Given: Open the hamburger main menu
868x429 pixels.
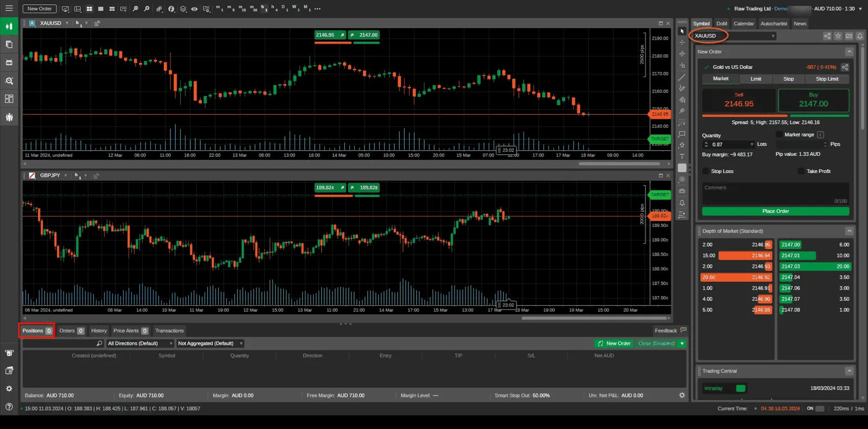Looking at the screenshot, I should (9, 8).
